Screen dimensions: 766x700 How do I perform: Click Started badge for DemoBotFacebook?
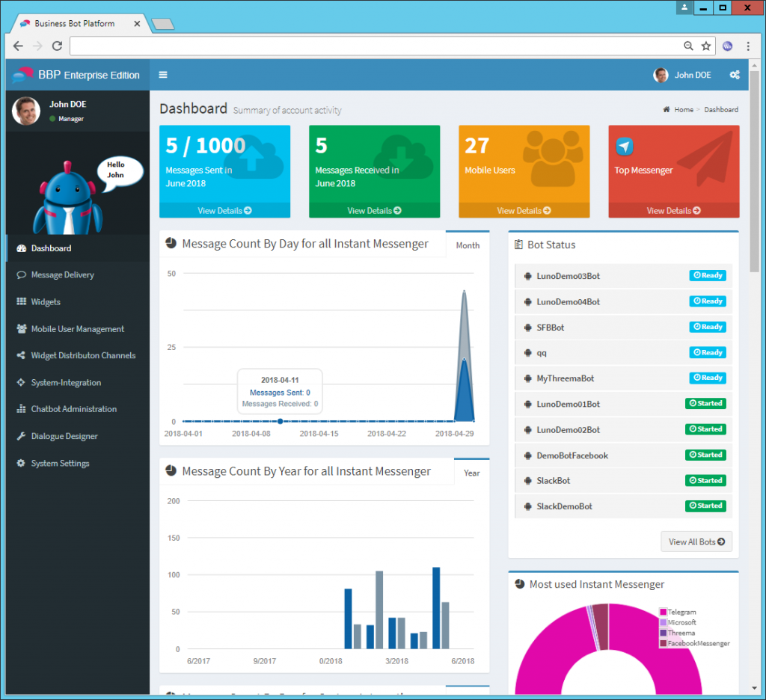click(x=705, y=455)
